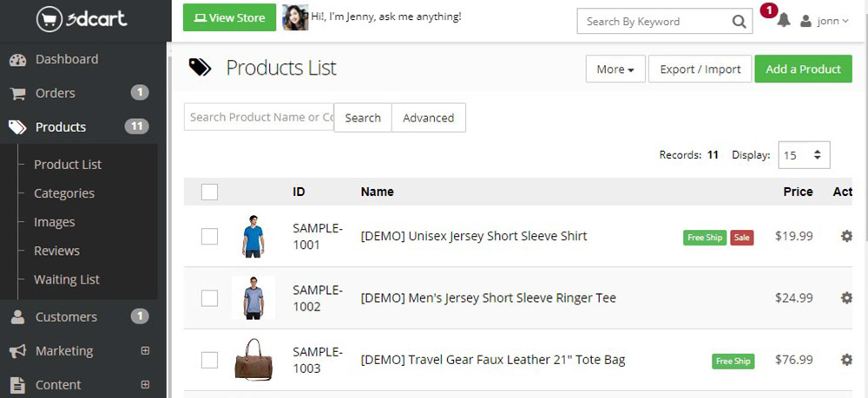The width and height of the screenshot is (868, 398).
Task: Click the magnifier icon in keyword search
Action: (x=739, y=22)
